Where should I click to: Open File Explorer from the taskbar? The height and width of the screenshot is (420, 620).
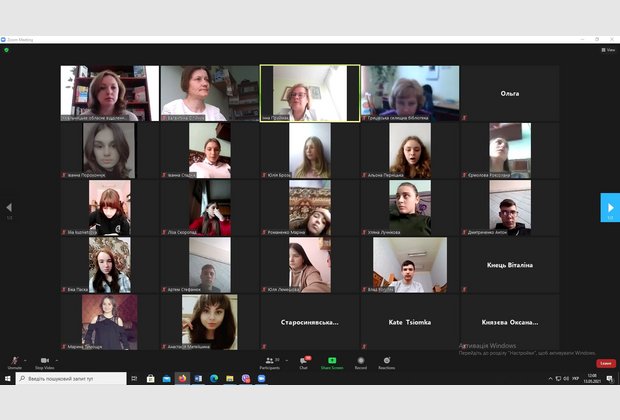(230, 378)
